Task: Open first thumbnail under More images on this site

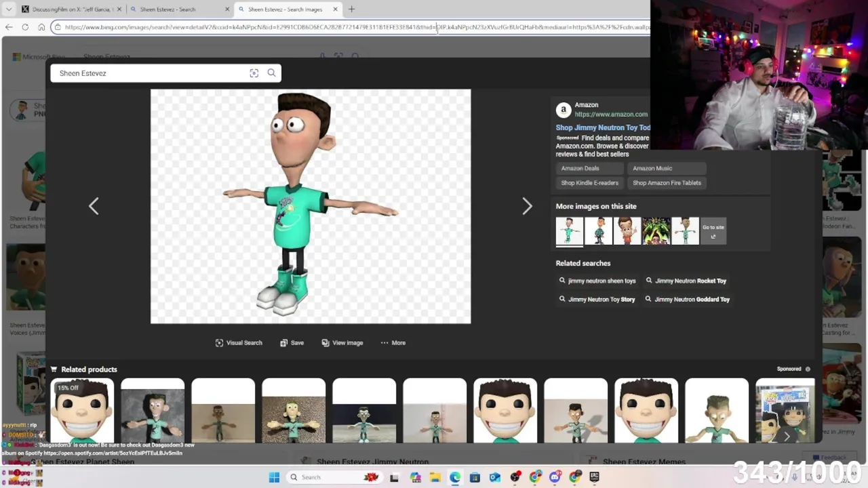Action: [569, 230]
